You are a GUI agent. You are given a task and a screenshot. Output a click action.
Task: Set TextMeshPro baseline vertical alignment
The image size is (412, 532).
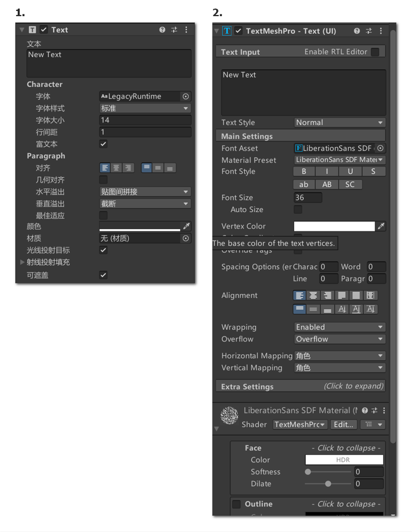342,309
